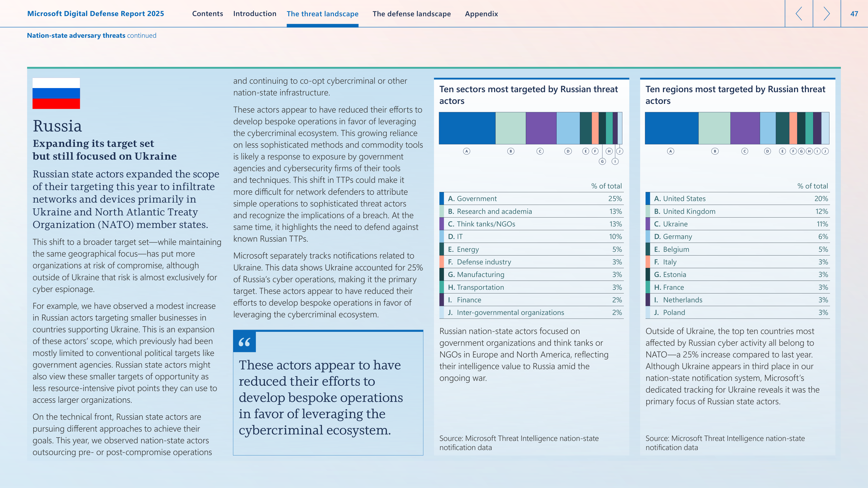The height and width of the screenshot is (488, 868).
Task: Select the Think tanks/NGOs row
Action: pos(531,224)
